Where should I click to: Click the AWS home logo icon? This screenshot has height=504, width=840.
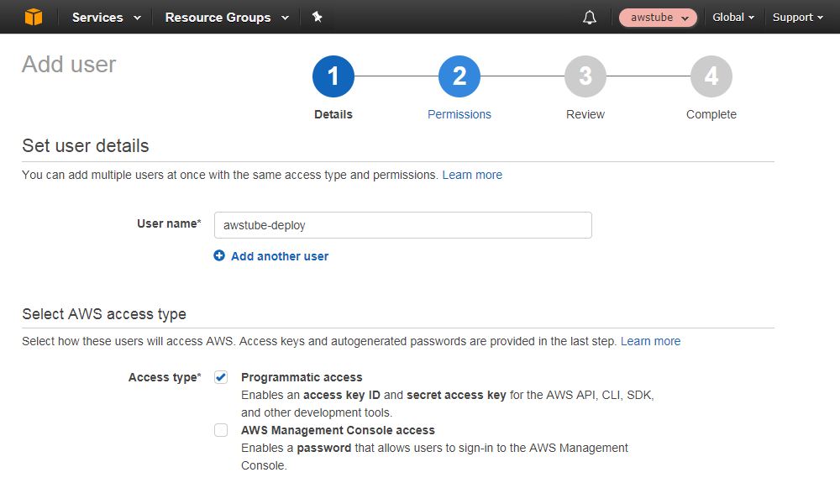point(34,17)
